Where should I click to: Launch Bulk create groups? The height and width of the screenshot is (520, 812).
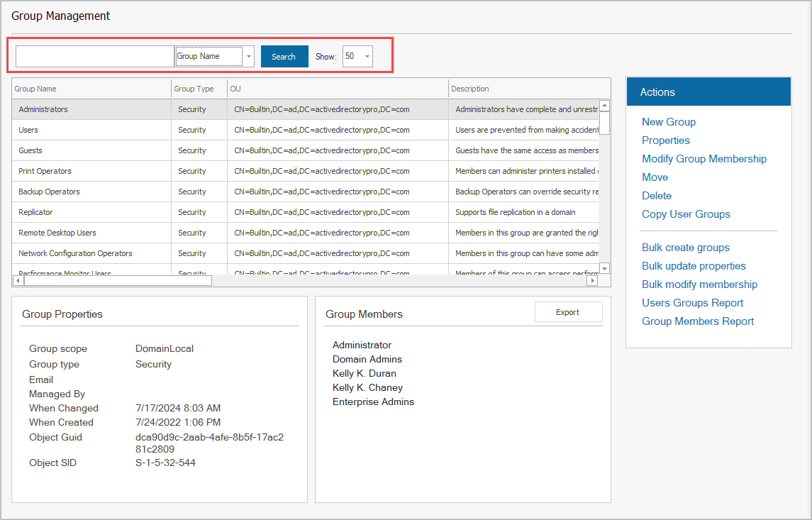click(685, 248)
